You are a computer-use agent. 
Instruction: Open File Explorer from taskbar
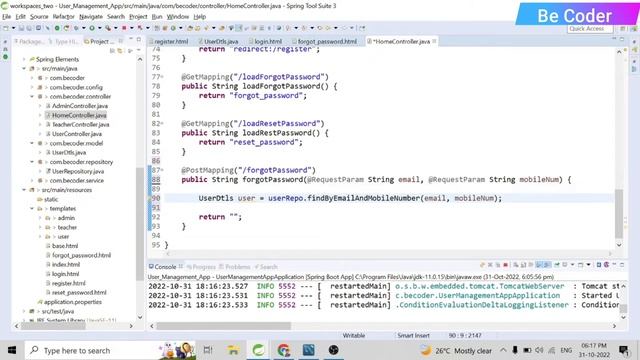[233, 350]
